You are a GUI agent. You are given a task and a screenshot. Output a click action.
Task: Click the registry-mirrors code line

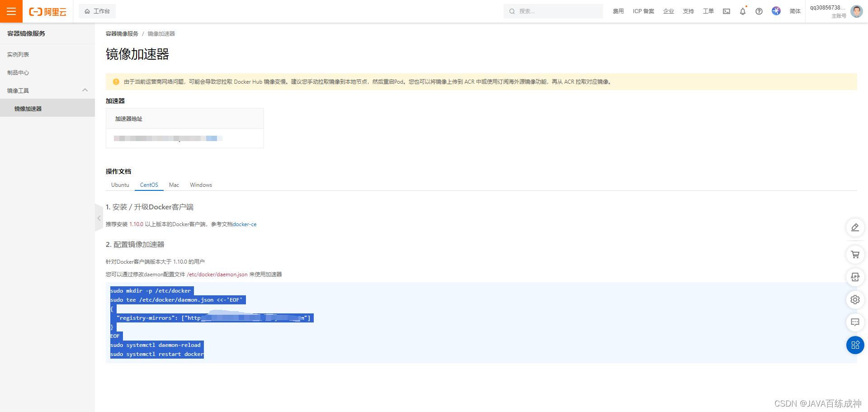(x=213, y=318)
